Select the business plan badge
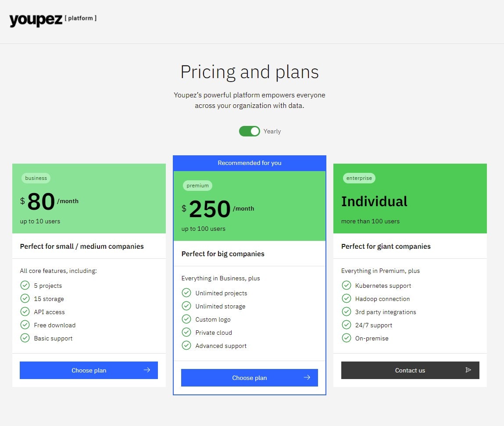 [x=36, y=178]
